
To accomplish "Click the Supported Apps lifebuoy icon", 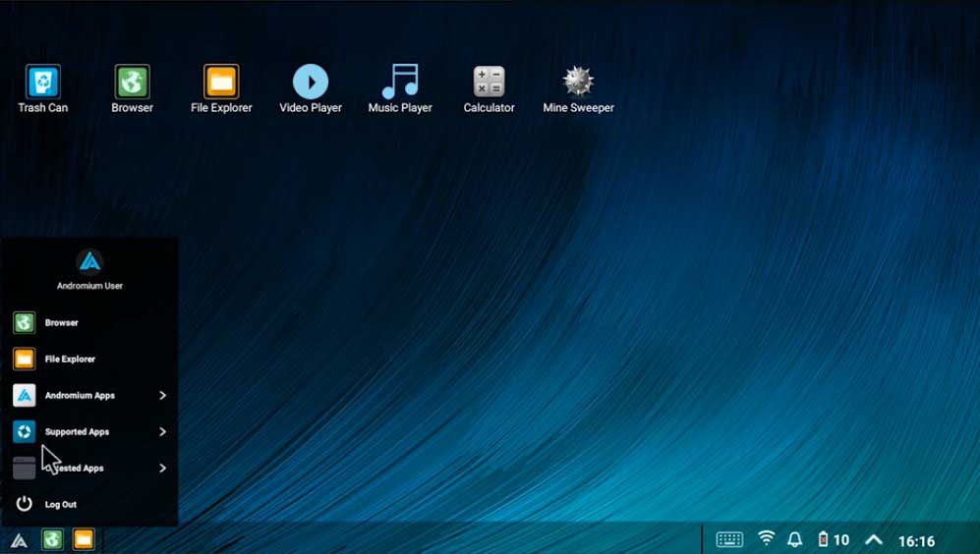I will tap(24, 431).
